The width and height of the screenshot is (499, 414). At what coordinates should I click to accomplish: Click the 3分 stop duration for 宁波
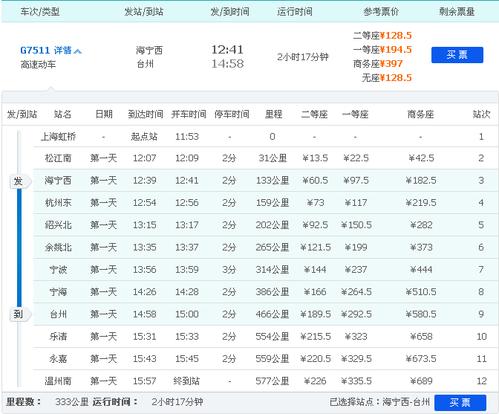(x=229, y=269)
